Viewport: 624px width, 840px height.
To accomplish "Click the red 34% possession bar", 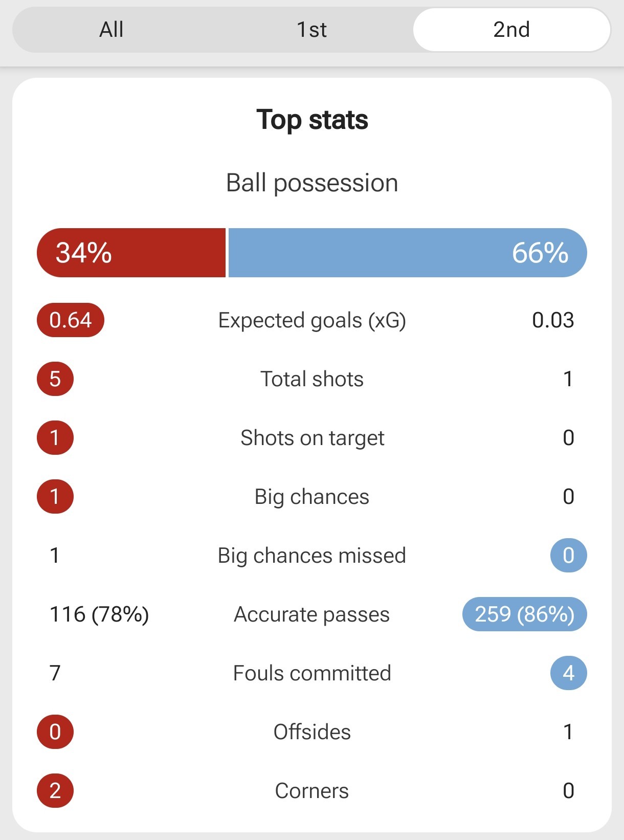I will [131, 253].
